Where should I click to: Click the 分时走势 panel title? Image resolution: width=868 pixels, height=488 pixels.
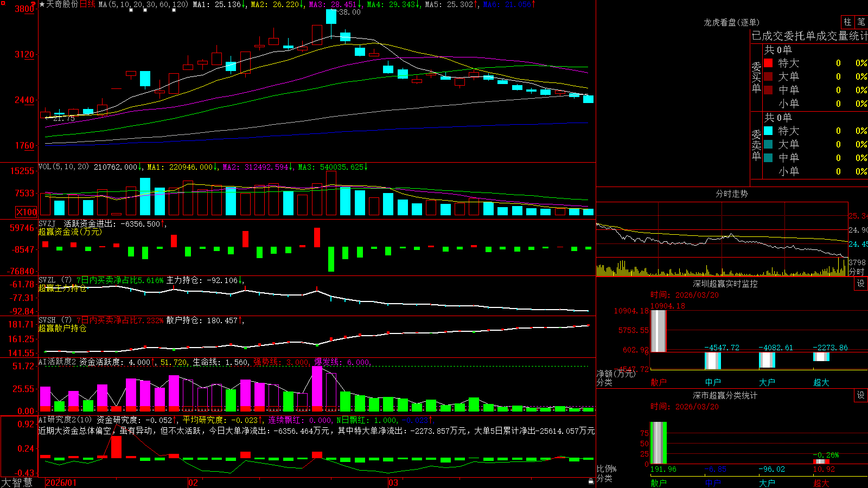pyautogui.click(x=732, y=194)
